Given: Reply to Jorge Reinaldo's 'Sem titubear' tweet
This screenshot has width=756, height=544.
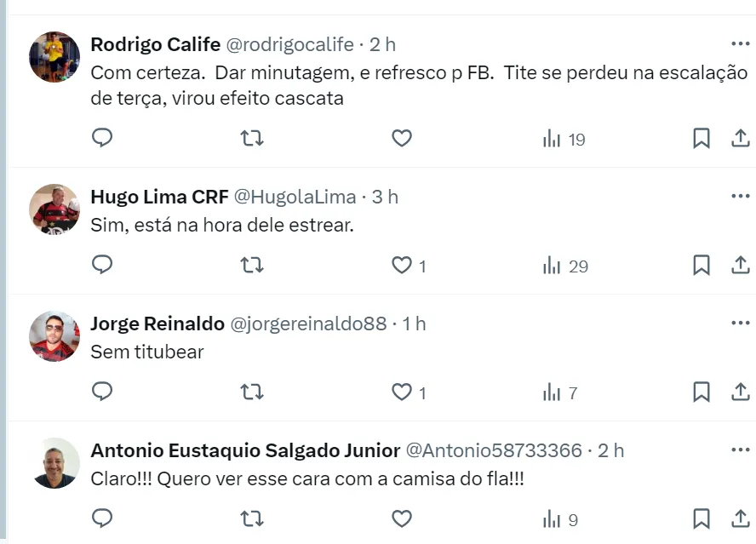Looking at the screenshot, I should tap(102, 392).
